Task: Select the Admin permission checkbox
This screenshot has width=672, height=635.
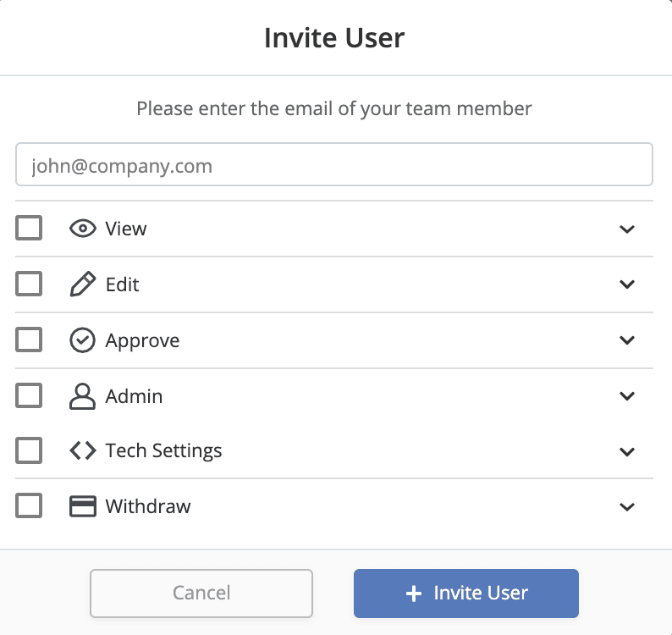Action: [x=29, y=396]
